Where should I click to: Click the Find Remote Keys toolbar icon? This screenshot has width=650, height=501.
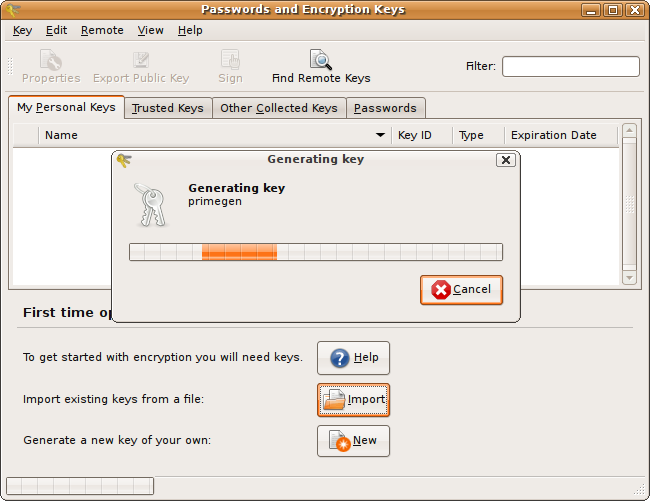pos(320,60)
